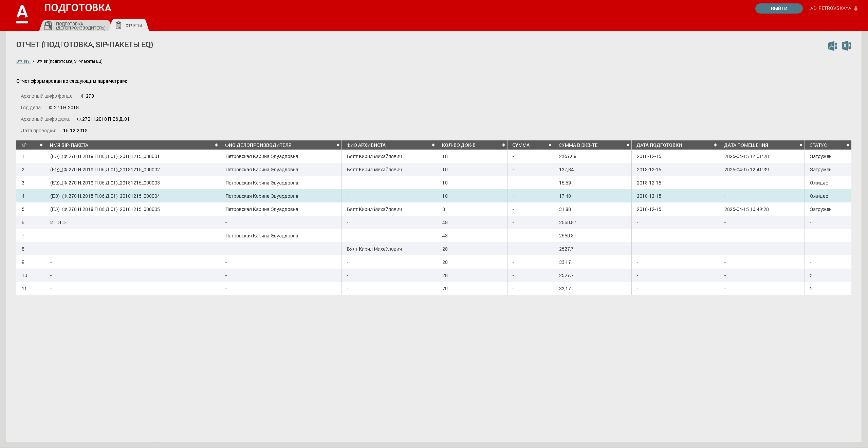Screen dimensions: 868x448
Task: Open the Отчеты breadcrumb link
Action: pos(23,61)
